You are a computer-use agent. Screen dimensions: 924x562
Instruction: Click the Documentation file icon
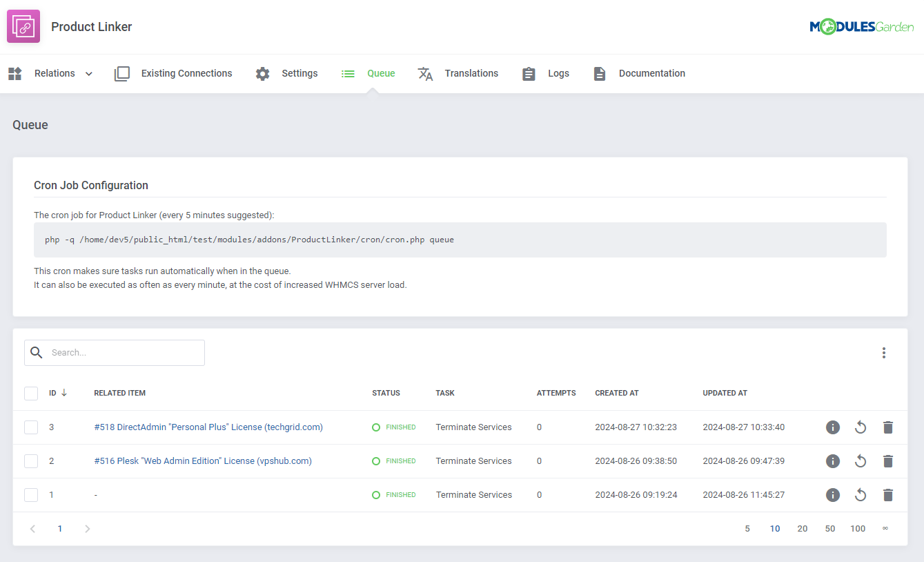pos(600,74)
